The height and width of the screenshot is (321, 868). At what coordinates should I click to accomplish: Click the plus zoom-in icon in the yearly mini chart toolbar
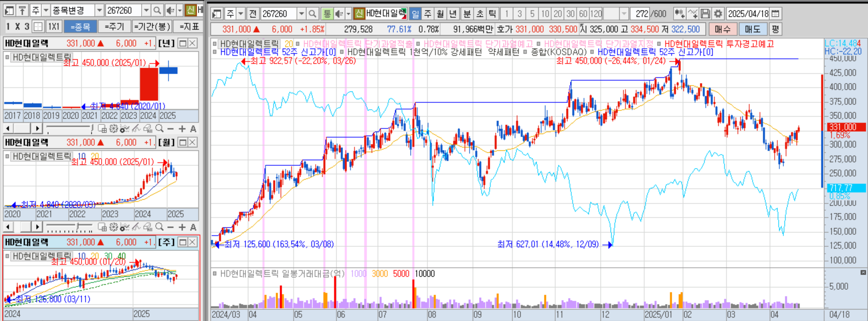[x=182, y=129]
